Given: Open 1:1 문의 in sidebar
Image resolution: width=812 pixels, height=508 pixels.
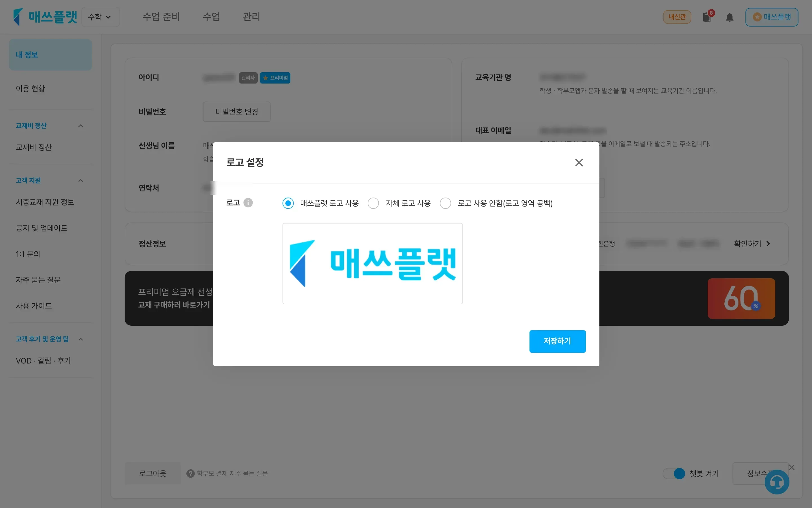Looking at the screenshot, I should pyautogui.click(x=28, y=254).
